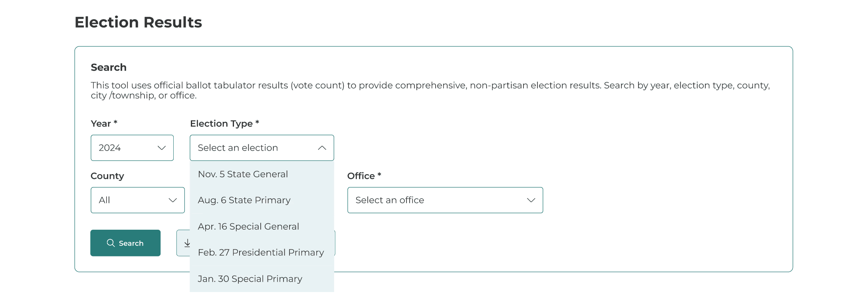868x308 pixels.
Task: Pick Apr. 16 Special General
Action: [248, 227]
